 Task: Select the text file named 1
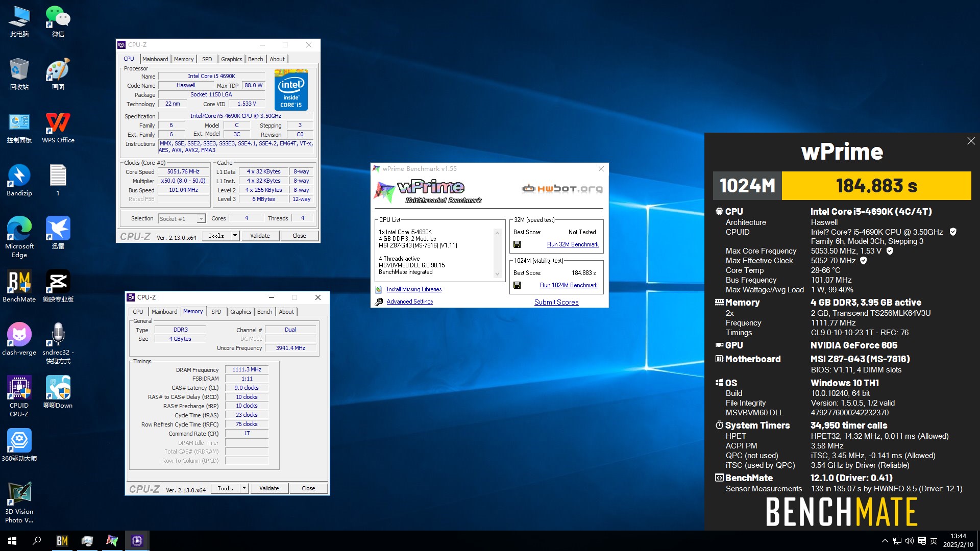pos(58,181)
